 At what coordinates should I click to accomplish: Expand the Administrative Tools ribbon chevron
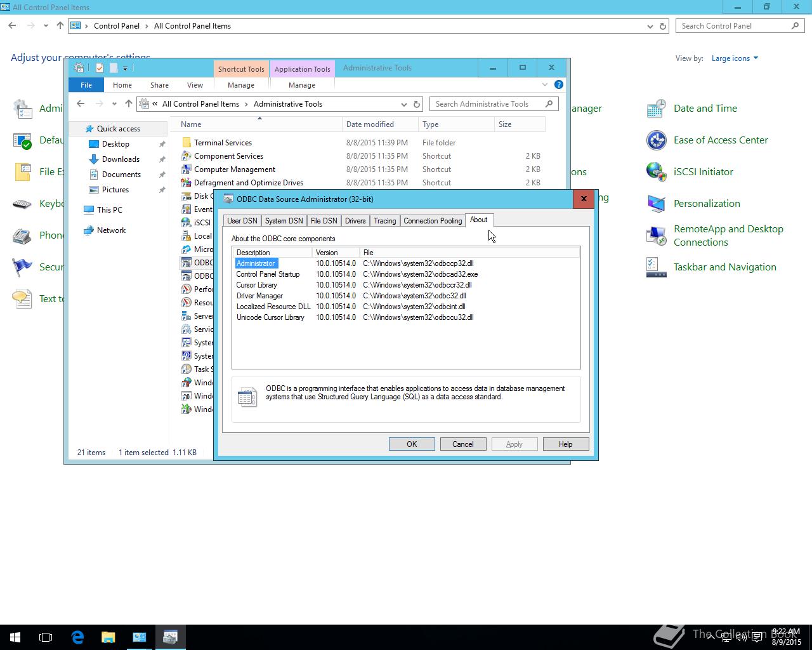(x=545, y=84)
